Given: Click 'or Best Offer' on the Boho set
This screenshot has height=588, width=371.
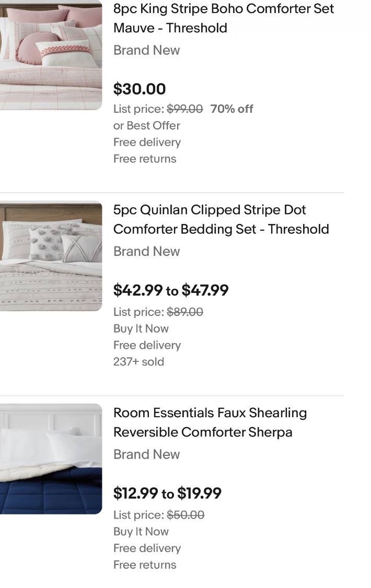Looking at the screenshot, I should click(x=146, y=126).
